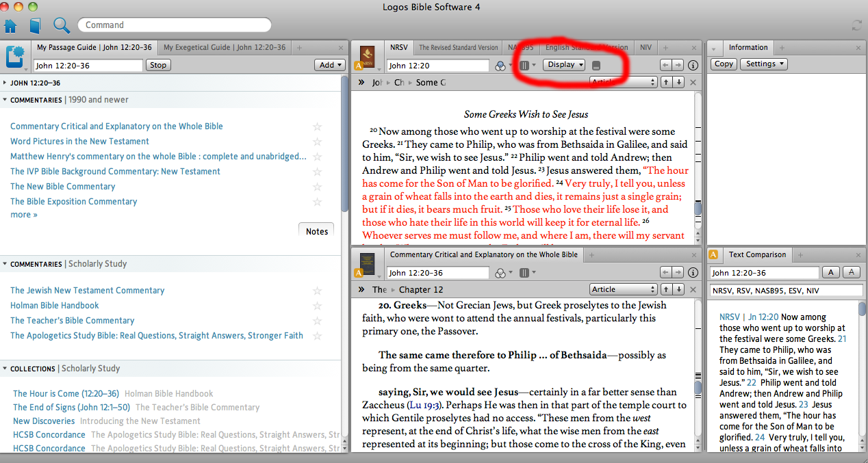Open the Display dropdown in NRSV panel
The image size is (868, 463).
(564, 65)
